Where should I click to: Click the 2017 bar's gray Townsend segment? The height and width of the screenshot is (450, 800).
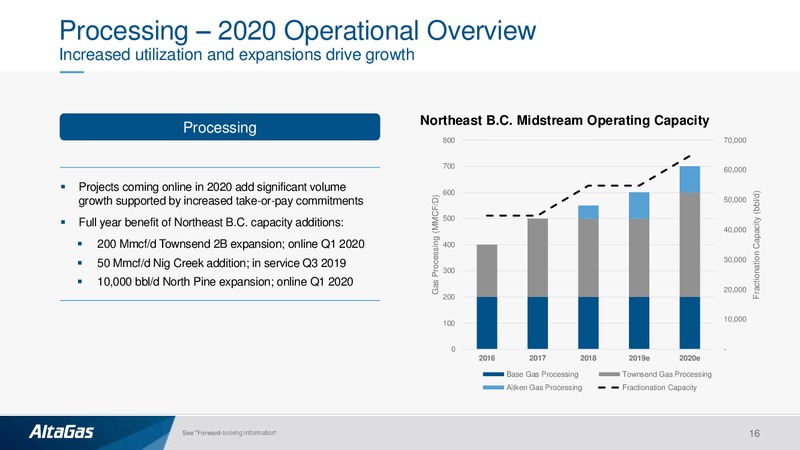pyautogui.click(x=538, y=258)
